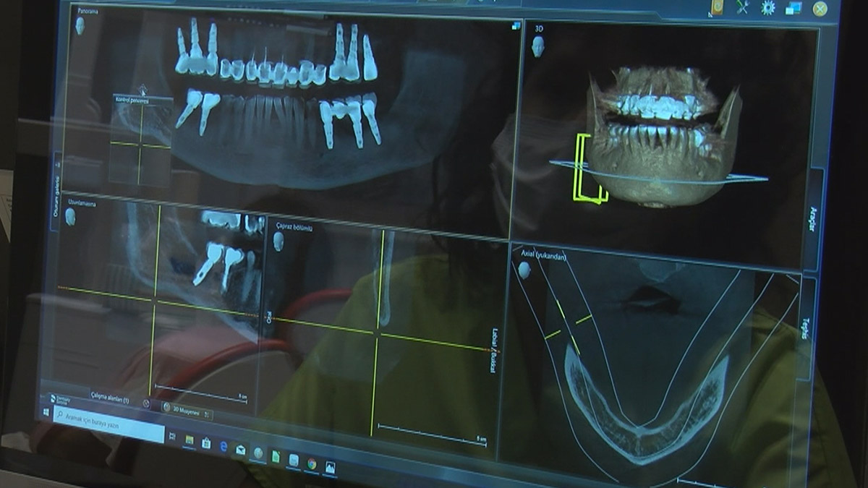
Task: Open the tools wrench-and-screwdriver icon
Action: [x=742, y=7]
